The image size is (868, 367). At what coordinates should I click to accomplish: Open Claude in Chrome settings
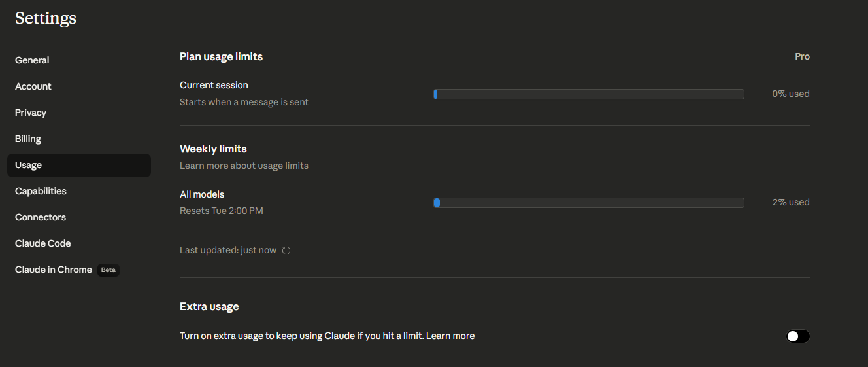click(x=54, y=270)
